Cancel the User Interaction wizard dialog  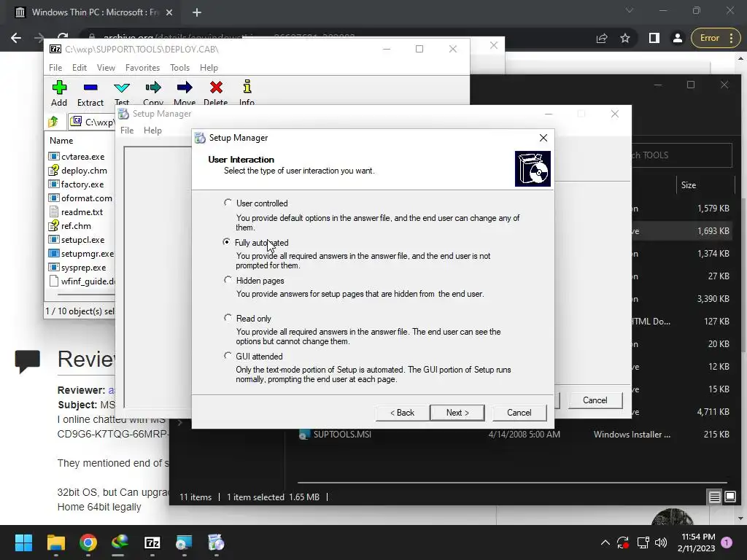coord(519,413)
